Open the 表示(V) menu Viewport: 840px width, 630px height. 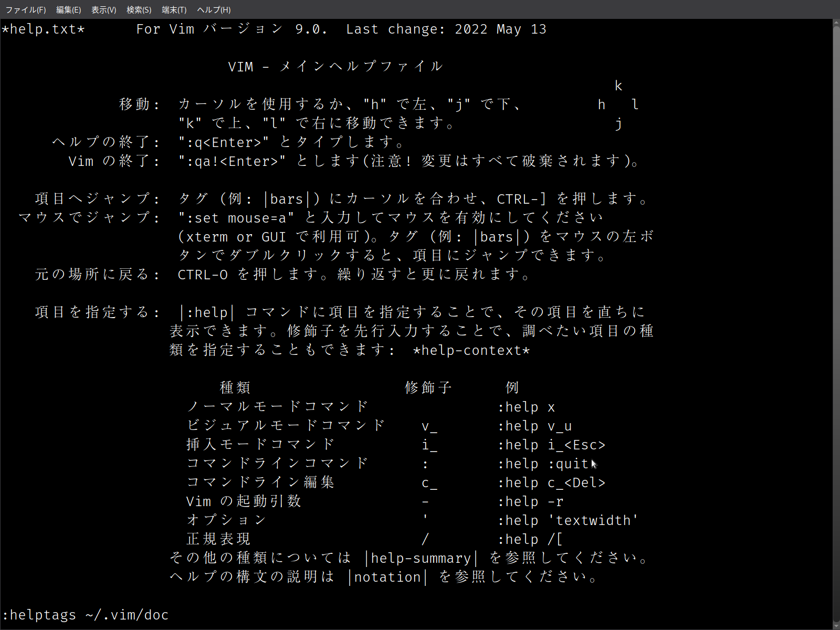click(x=103, y=9)
